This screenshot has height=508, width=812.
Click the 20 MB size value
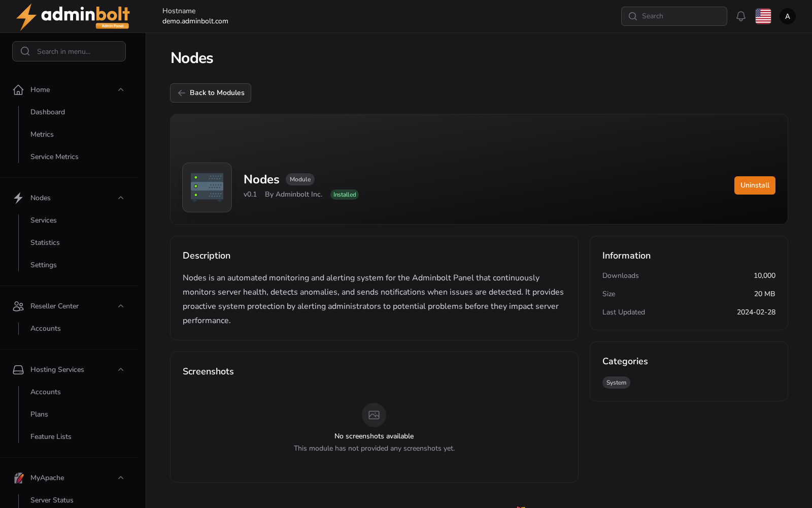tap(764, 294)
